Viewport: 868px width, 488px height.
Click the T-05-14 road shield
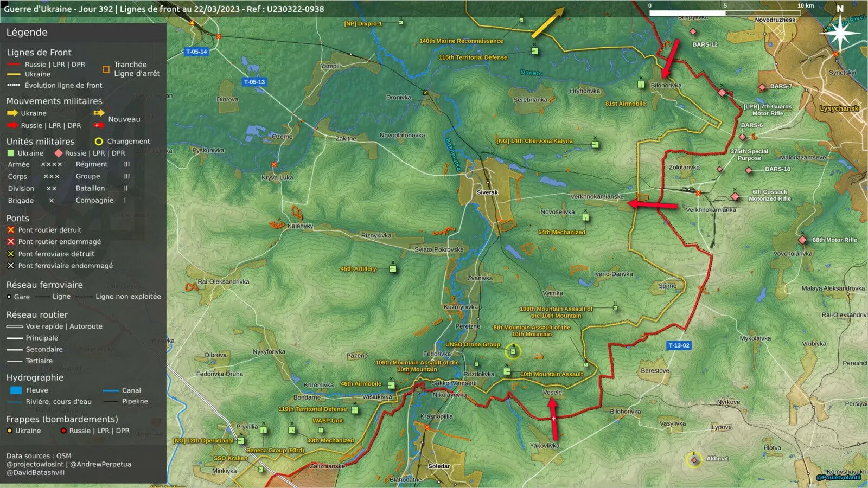click(x=196, y=52)
